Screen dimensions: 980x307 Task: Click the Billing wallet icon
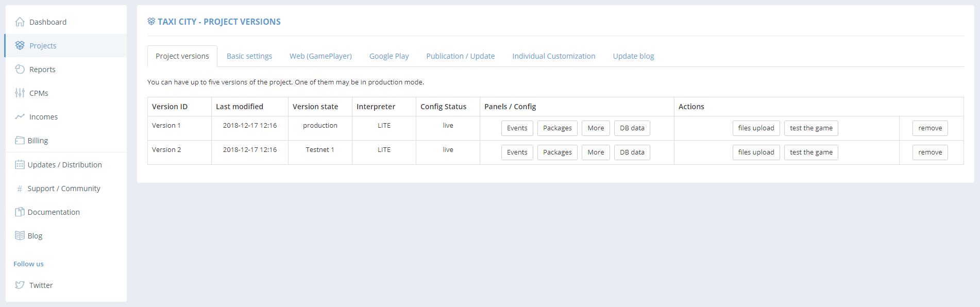coord(20,140)
